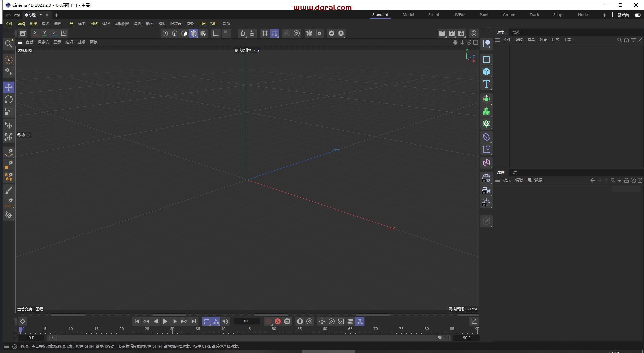Click the current frame field showing 0 F
The width and height of the screenshot is (644, 353).
tap(247, 321)
